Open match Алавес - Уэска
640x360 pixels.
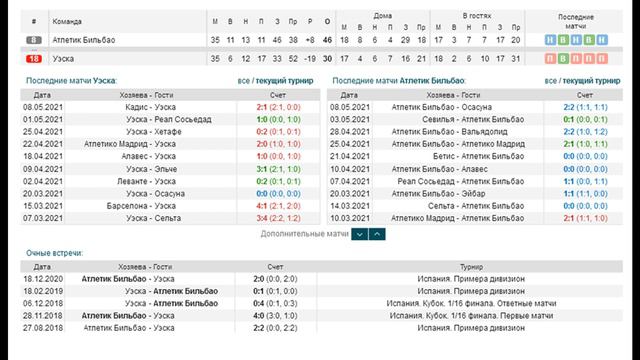(149, 156)
